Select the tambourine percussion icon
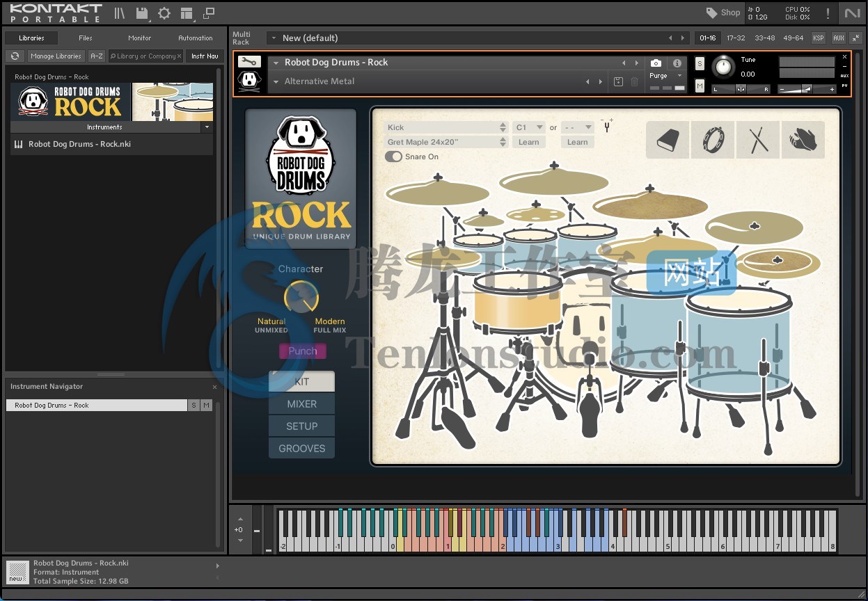868x601 pixels. (712, 140)
